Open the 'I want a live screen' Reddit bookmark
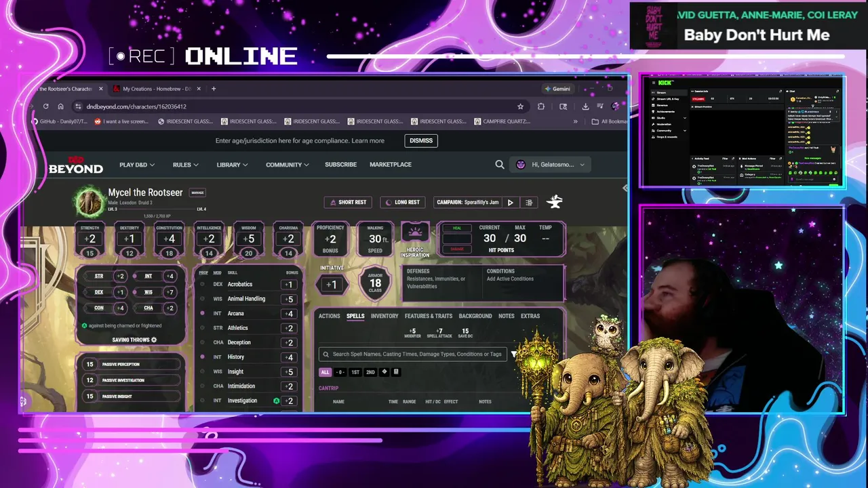The height and width of the screenshot is (488, 868). pos(121,121)
